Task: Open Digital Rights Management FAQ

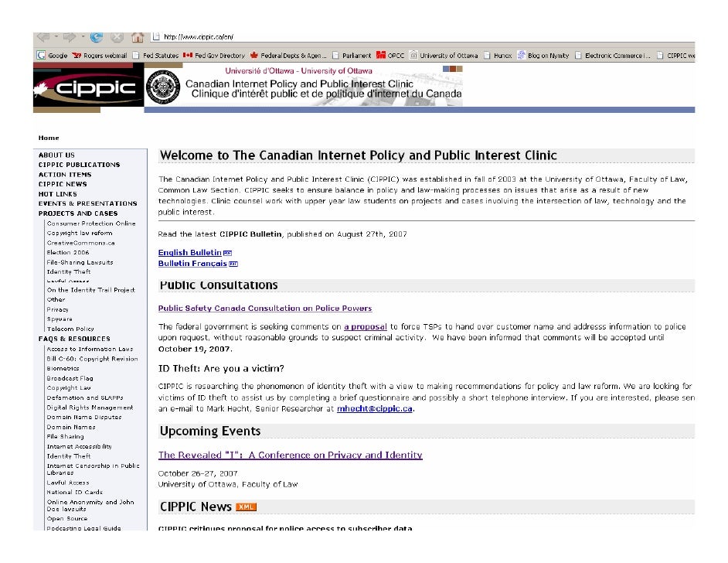Action: 90,408
